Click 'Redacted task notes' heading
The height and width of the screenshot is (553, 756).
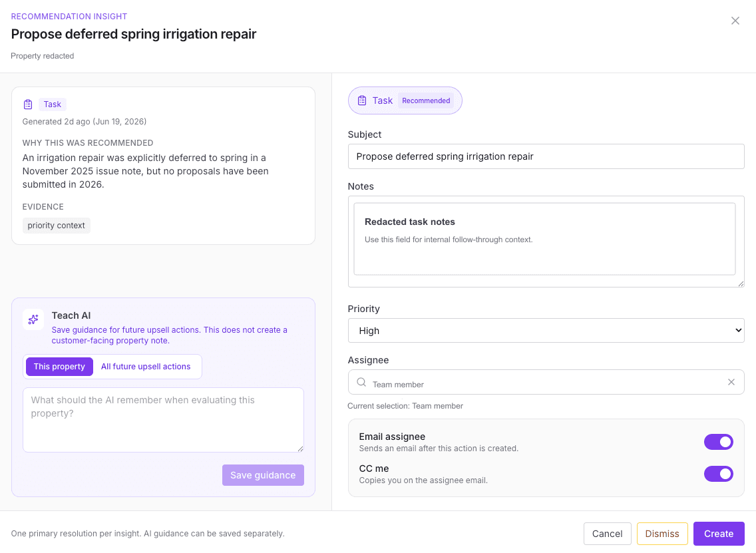point(409,222)
